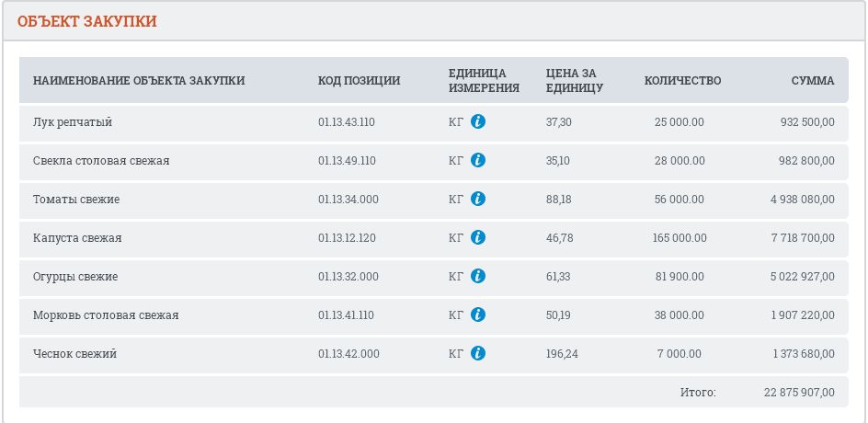Click the КОД ПОЗИЦИИ column header
Image resolution: width=868 pixels, height=423 pixels.
coord(359,81)
